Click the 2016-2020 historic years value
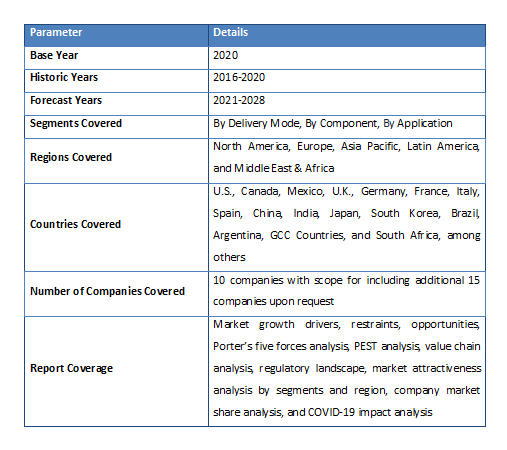Viewport: 507px width, 450px height. pyautogui.click(x=239, y=77)
